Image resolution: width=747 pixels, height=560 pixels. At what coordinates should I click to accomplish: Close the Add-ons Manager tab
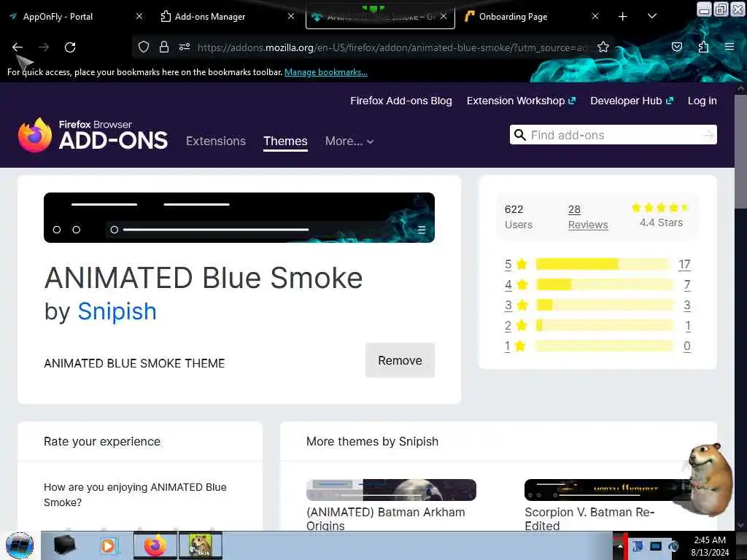tap(291, 16)
